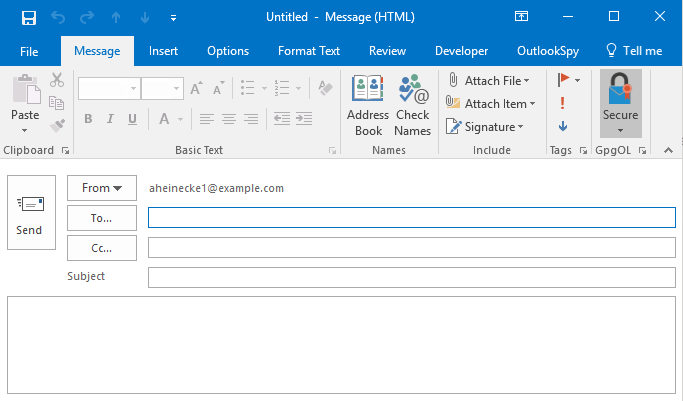Open the From account dropdown
This screenshot has width=683, height=401.
pyautogui.click(x=101, y=188)
